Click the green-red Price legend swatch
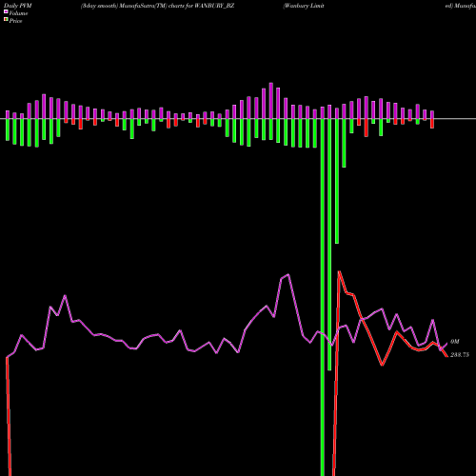The image size is (476, 476). coord(6,20)
